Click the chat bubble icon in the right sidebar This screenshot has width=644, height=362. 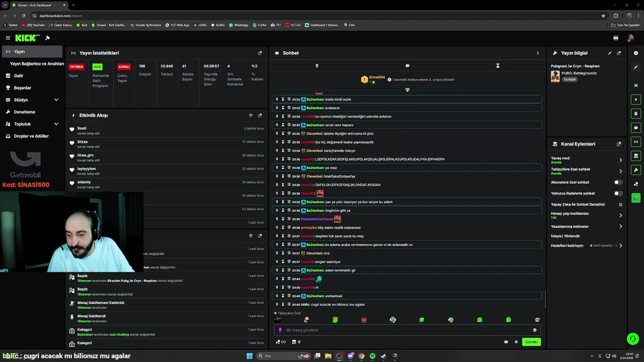636,128
